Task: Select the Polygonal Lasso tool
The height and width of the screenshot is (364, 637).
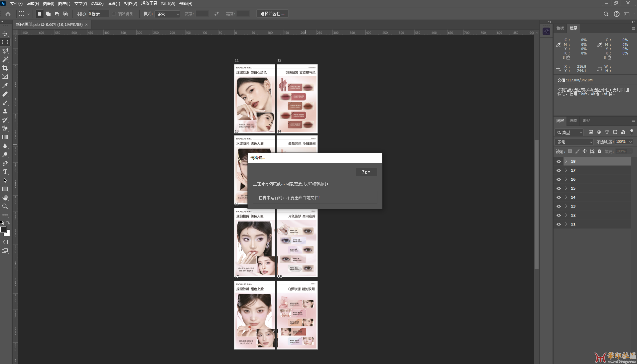Action: 5,51
